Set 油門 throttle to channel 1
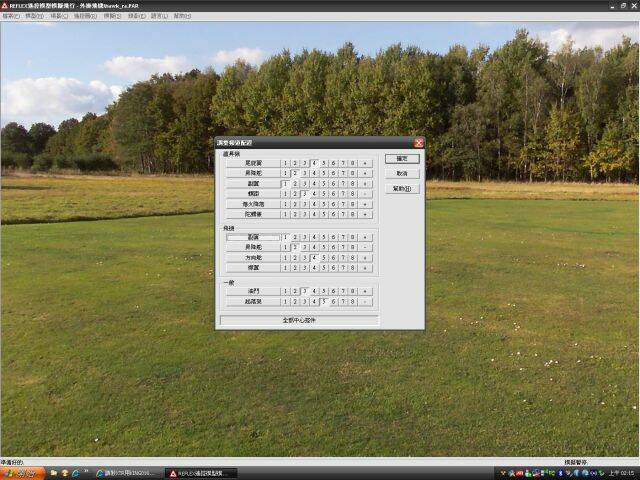Viewport: 640px width, 480px height. pyautogui.click(x=285, y=291)
